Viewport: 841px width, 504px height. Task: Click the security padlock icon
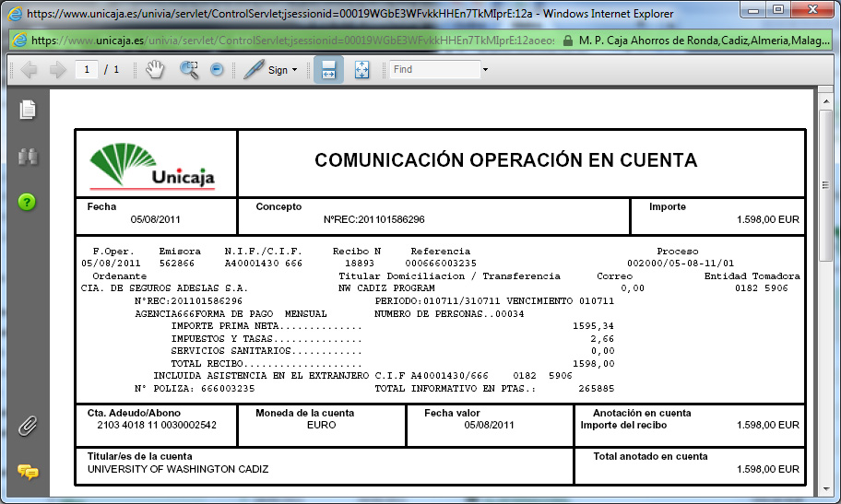click(x=567, y=41)
